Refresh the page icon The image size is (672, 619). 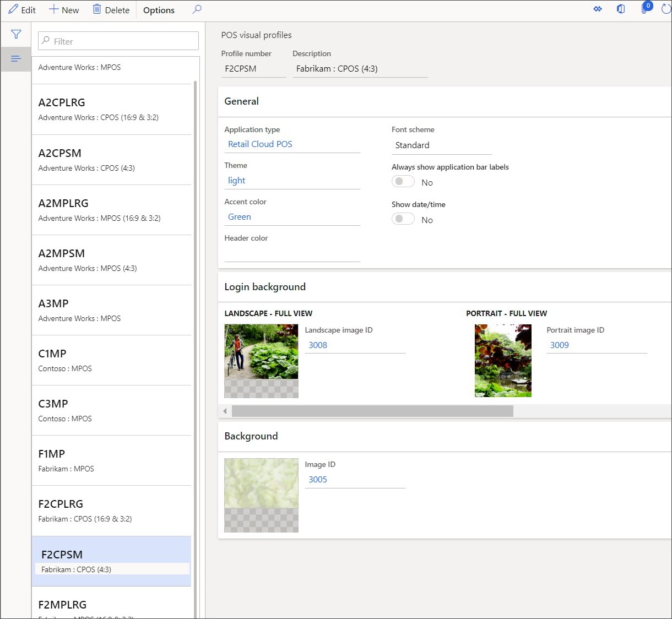pos(665,9)
